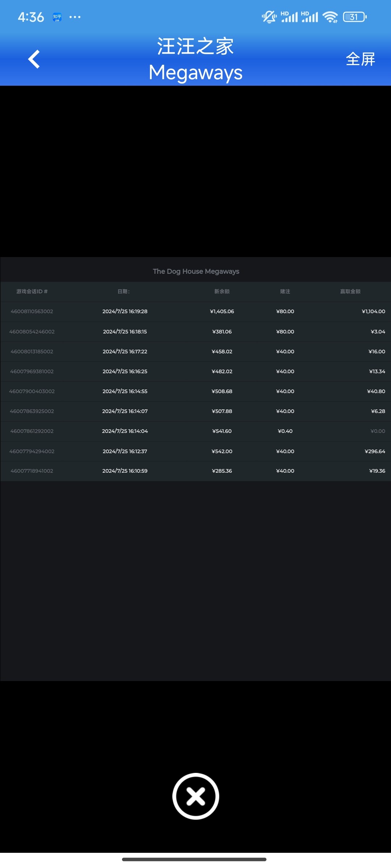The image size is (391, 868).
Task: Tap The Dog House Megaways table title
Action: [196, 271]
